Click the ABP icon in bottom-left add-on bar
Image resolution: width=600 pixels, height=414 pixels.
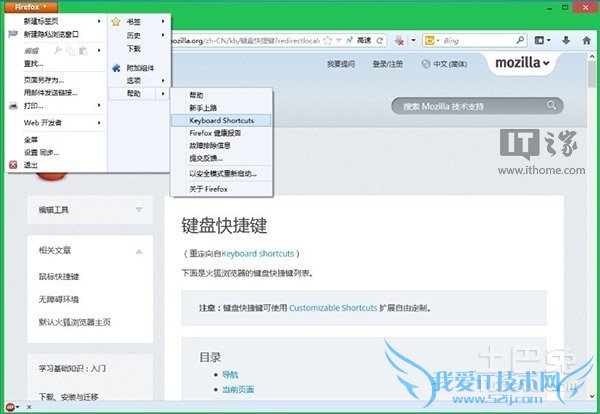pyautogui.click(x=10, y=407)
